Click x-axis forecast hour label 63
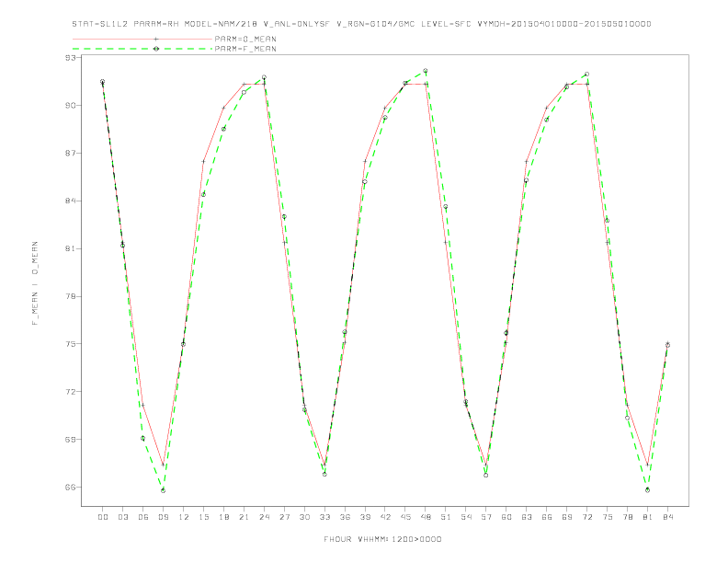728x563 pixels. (x=527, y=517)
